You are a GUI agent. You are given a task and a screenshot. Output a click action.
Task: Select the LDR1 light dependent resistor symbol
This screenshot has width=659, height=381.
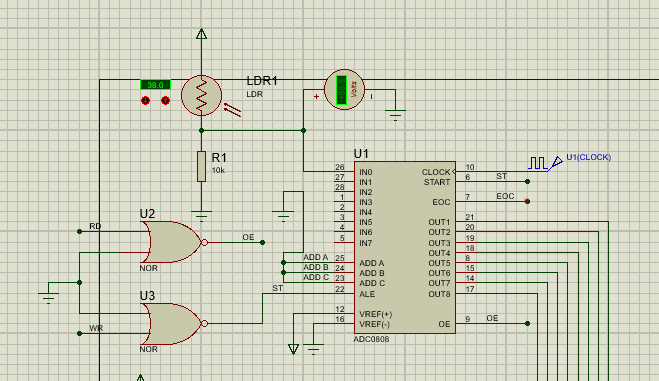click(201, 95)
